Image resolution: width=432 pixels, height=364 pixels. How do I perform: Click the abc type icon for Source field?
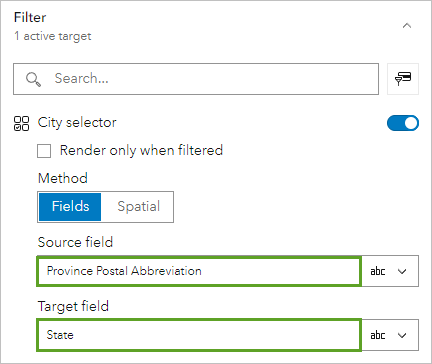(x=378, y=271)
